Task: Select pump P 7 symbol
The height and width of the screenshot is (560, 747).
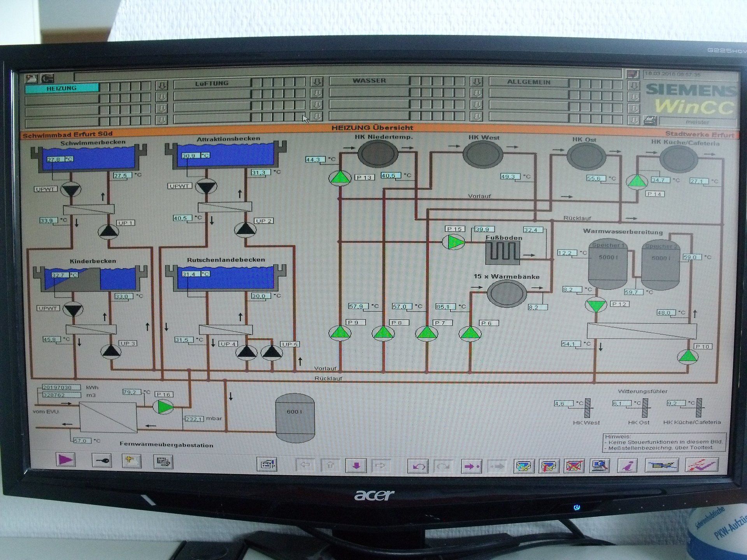Action: click(427, 333)
